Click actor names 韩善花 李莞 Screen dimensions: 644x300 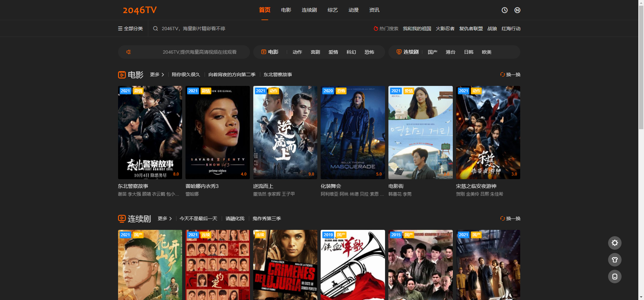point(400,194)
